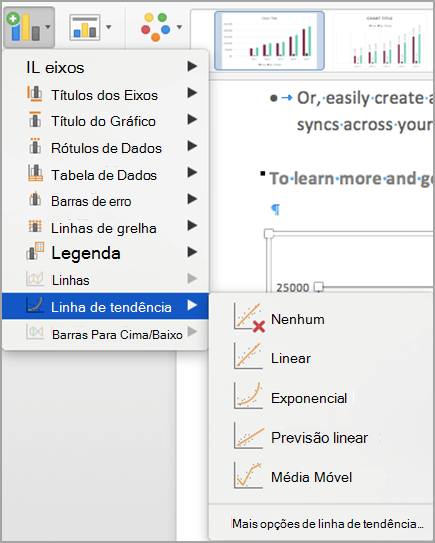
Task: Click Mais opções de linha de tendência
Action: coord(327,524)
